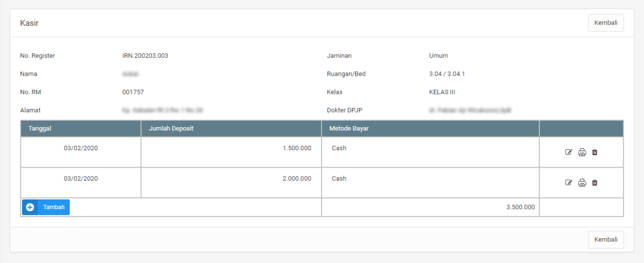This screenshot has width=644, height=263.
Task: Select the first 03/02/2020 date cell
Action: click(x=80, y=148)
